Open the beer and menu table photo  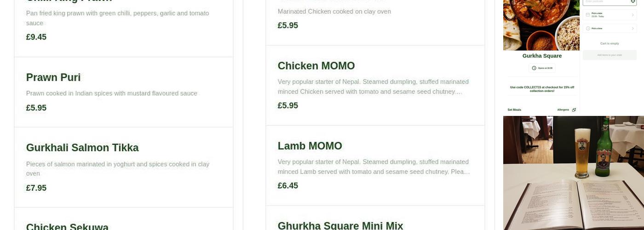(x=573, y=172)
